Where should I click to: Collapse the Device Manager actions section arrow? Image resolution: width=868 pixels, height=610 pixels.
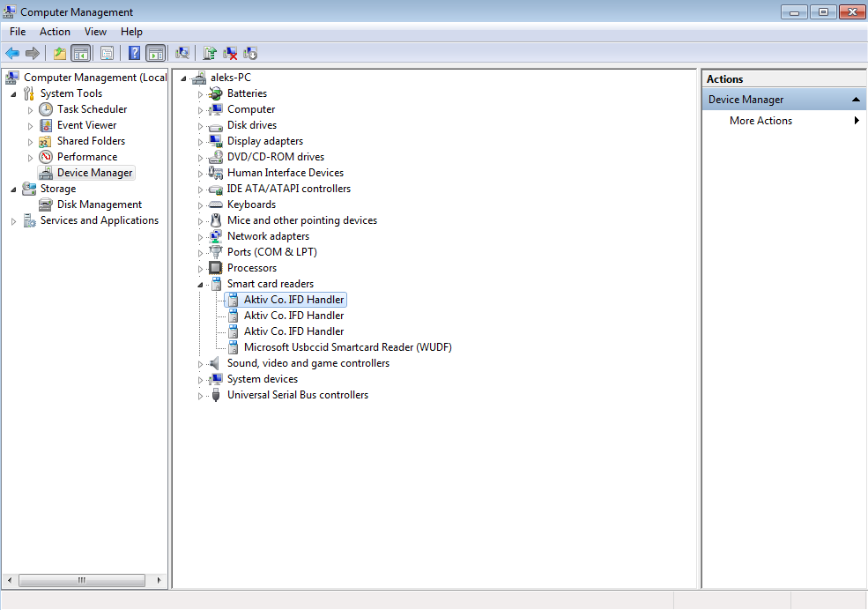click(x=856, y=100)
